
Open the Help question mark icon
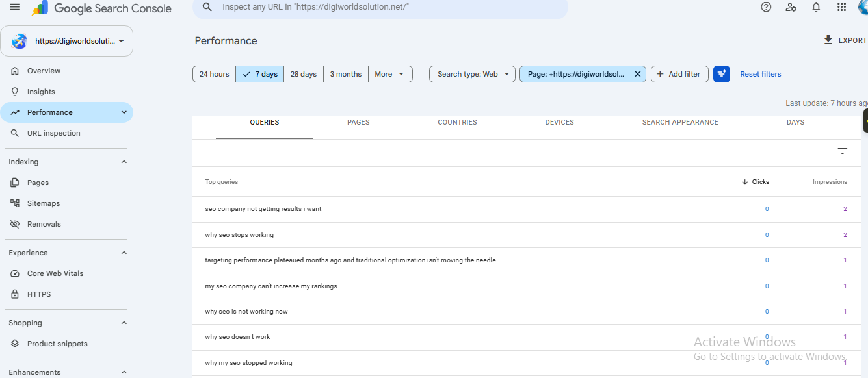[766, 7]
